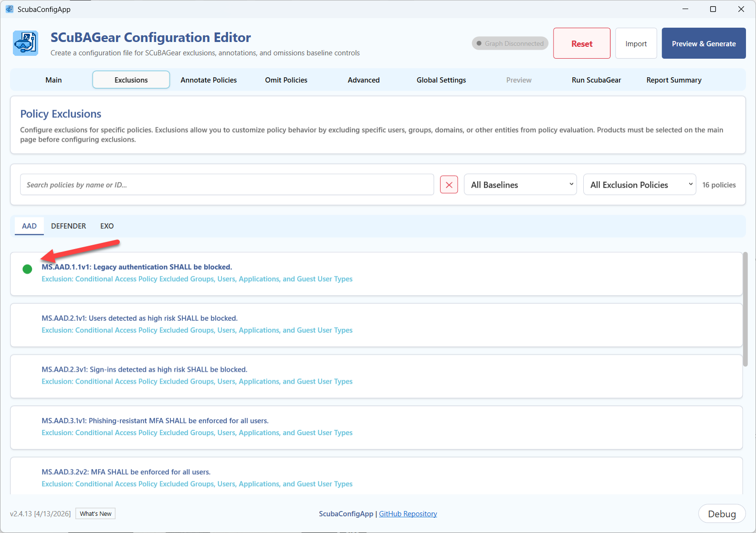Close the ScubaConfigApp window
Viewport: 756px width, 533px height.
click(741, 9)
